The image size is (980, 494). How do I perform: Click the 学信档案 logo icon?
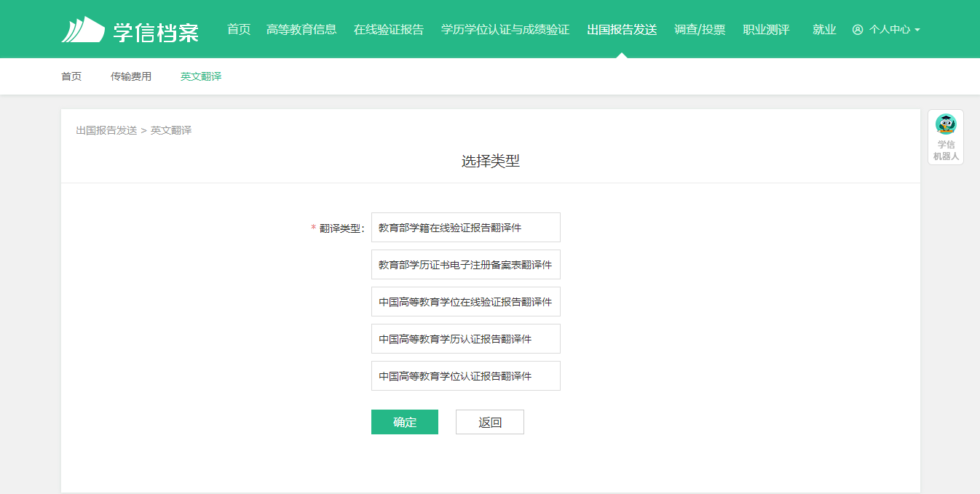click(x=83, y=30)
